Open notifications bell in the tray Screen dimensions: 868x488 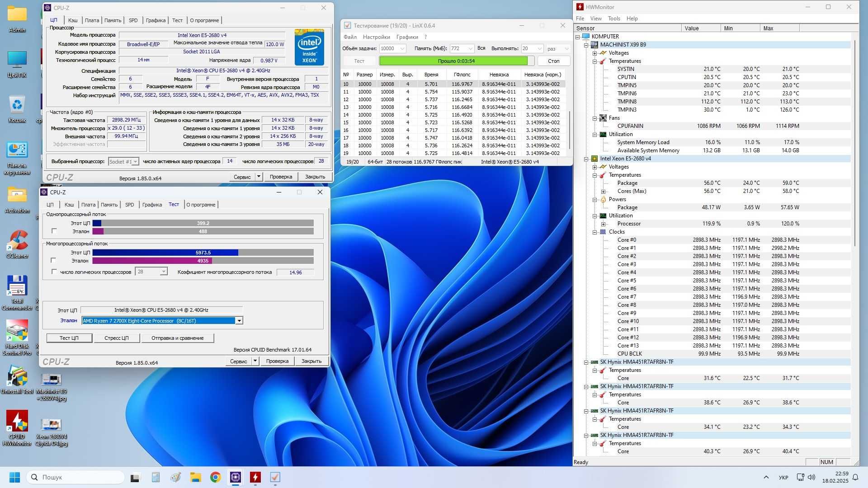[x=855, y=477]
